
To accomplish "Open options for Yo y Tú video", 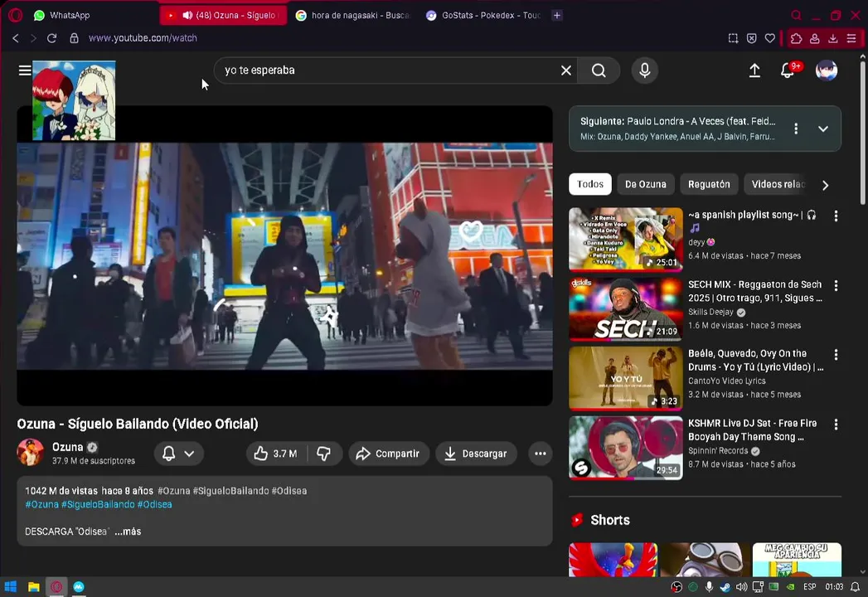I will [x=836, y=354].
